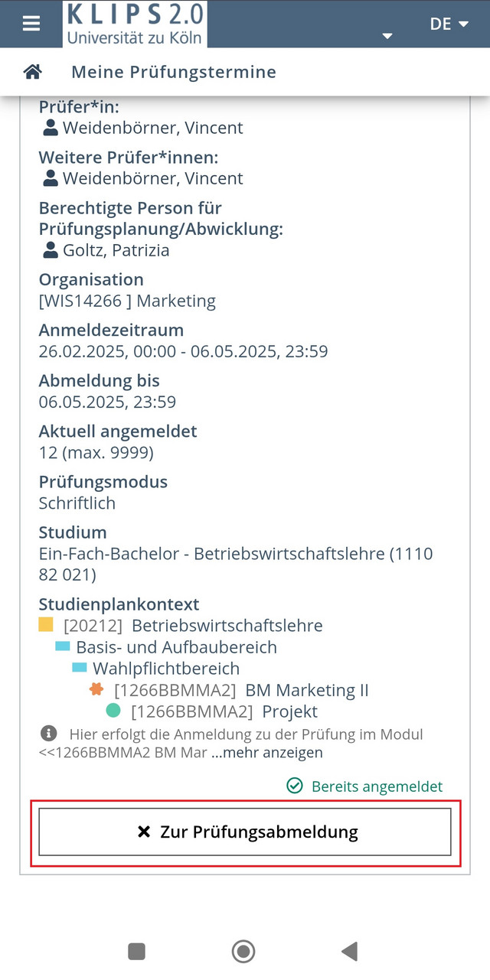The height and width of the screenshot is (980, 490).
Task: Tap Android home circle button
Action: pos(243,951)
